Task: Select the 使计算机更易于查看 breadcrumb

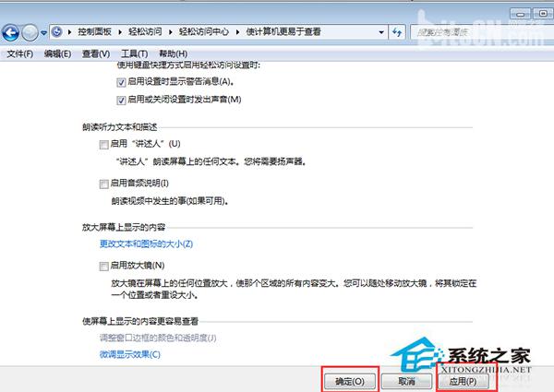Action: click(283, 32)
